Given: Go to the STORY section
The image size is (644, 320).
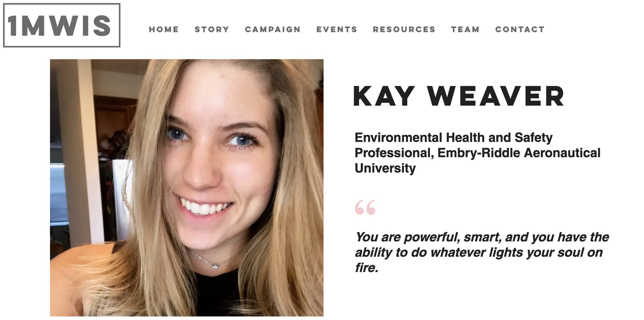Looking at the screenshot, I should [x=212, y=30].
